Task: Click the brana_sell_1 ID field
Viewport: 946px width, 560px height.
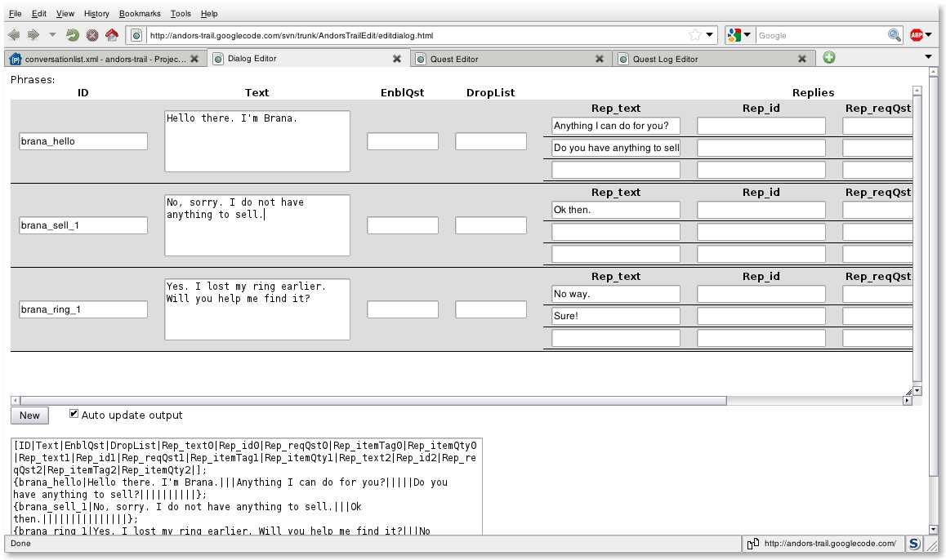Action: (x=83, y=225)
